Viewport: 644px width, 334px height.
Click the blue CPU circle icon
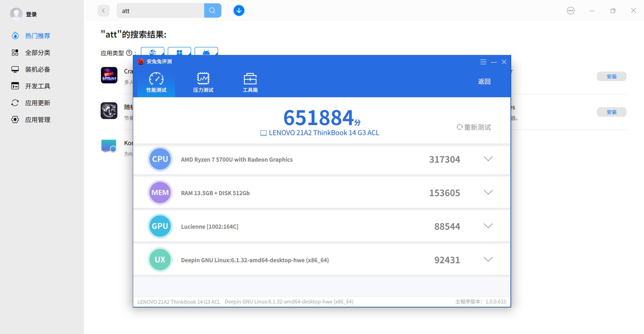coord(160,159)
